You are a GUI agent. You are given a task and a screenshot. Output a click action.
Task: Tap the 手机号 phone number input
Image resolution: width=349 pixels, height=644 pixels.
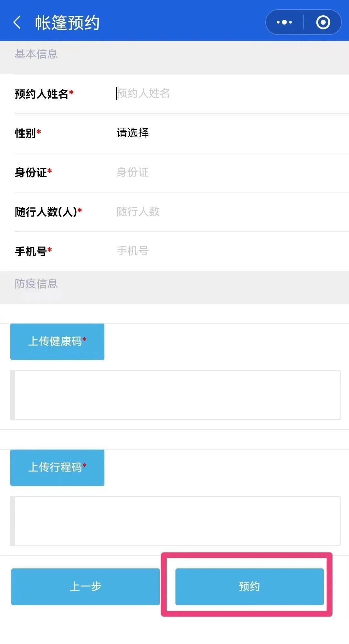(226, 251)
